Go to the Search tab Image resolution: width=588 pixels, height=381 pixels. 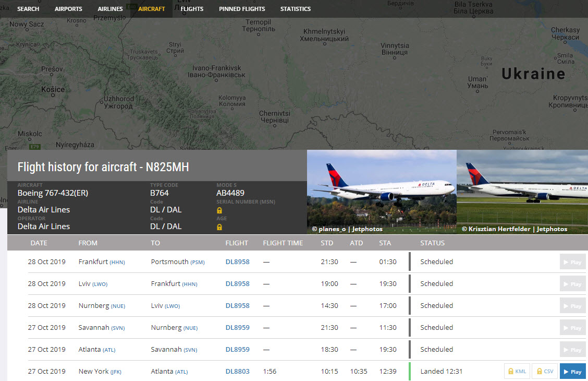tap(28, 9)
